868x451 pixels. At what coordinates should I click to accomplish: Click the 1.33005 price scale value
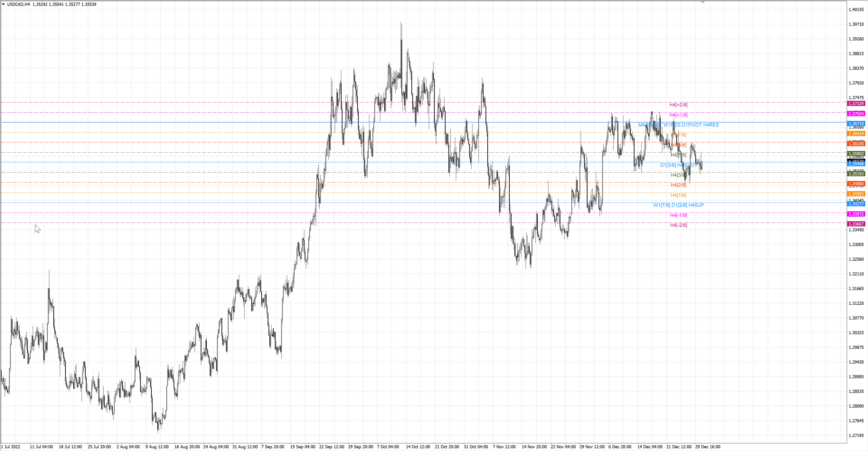pyautogui.click(x=856, y=244)
